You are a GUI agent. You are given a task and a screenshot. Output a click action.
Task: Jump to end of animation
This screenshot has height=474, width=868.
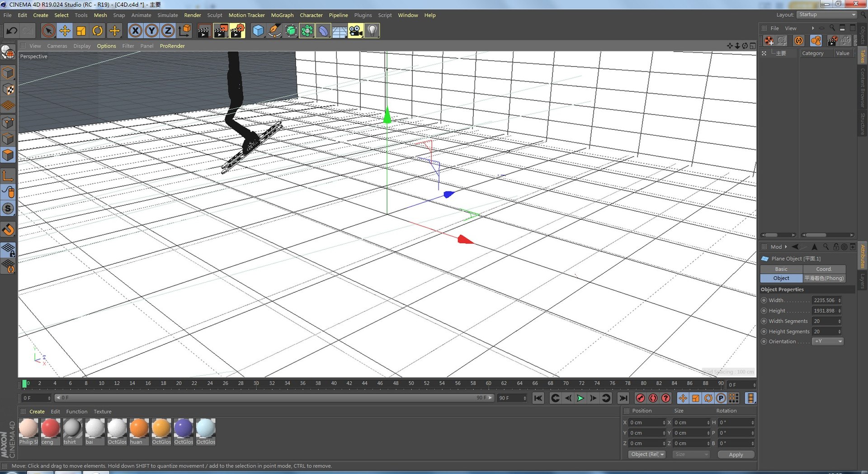pos(623,398)
